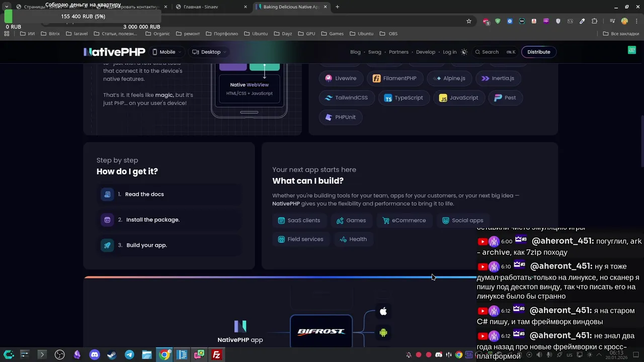Open the Build your app step
Viewport: 644px width, 362px height.
coord(169,245)
